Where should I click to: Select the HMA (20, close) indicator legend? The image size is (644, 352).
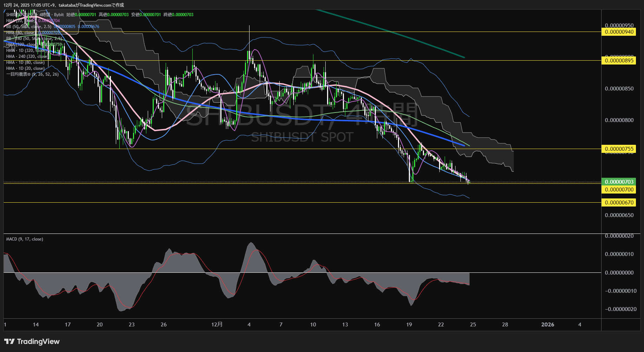pyautogui.click(x=21, y=21)
